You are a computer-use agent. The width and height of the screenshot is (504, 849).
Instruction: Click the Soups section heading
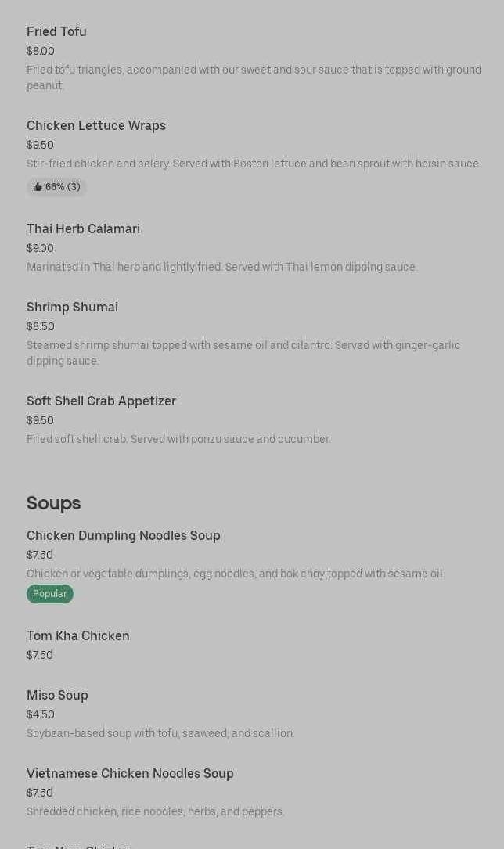[53, 503]
